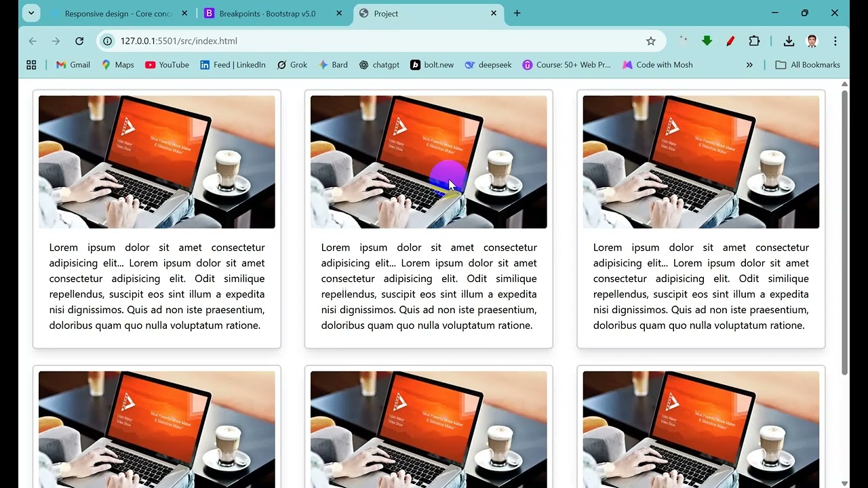Open the chatgpt bookmark

[x=379, y=65]
